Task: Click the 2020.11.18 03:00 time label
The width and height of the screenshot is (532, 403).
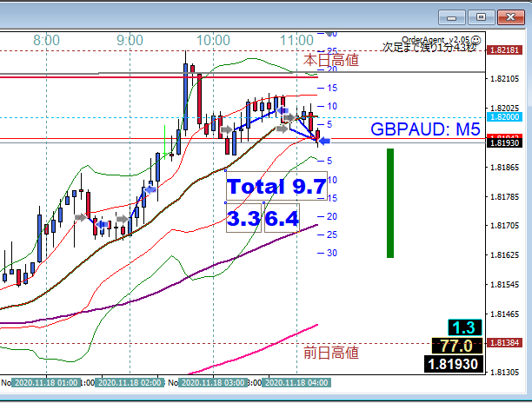Action: [213, 383]
